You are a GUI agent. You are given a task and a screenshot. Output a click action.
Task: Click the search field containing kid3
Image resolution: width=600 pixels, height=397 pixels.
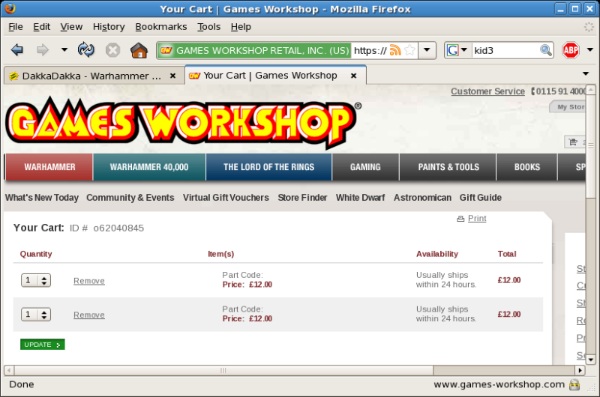(x=505, y=51)
